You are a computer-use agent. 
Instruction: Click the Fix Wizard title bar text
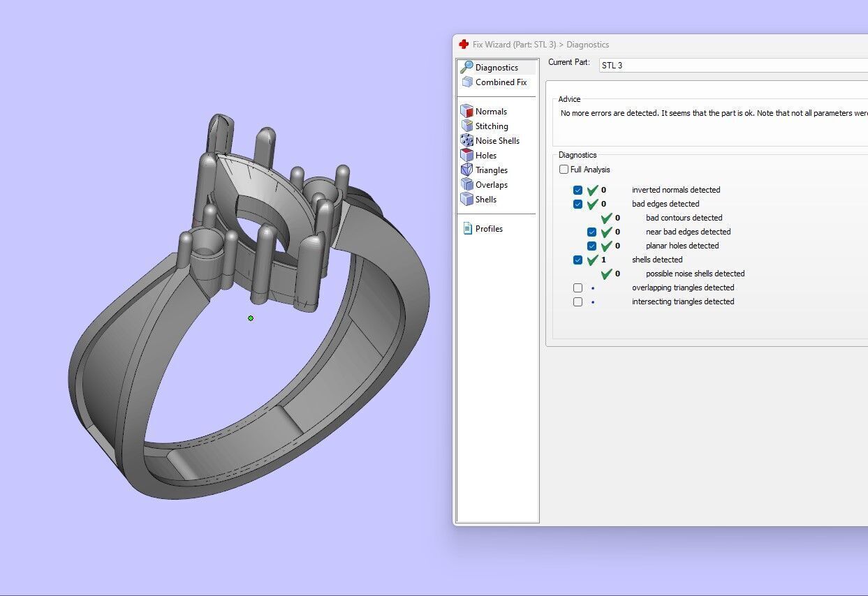(540, 45)
